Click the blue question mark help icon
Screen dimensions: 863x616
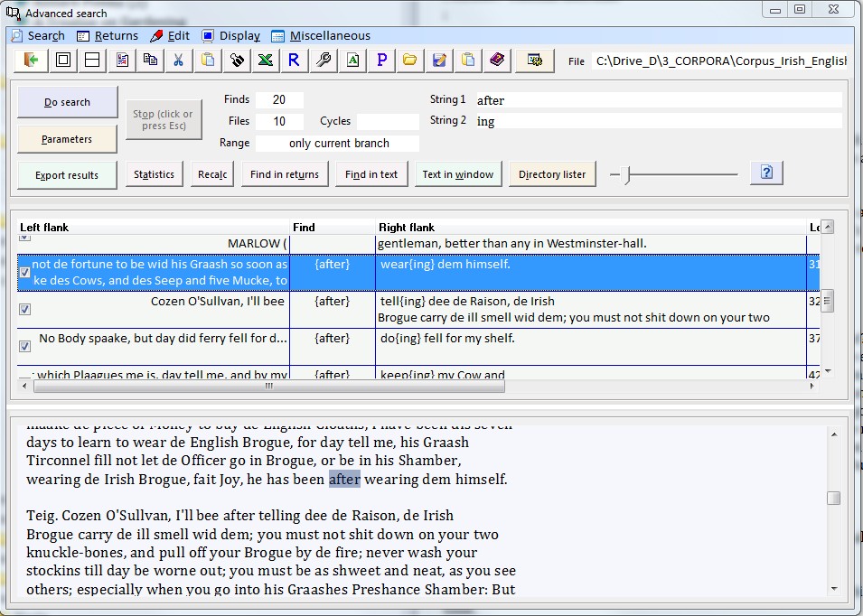pyautogui.click(x=766, y=173)
